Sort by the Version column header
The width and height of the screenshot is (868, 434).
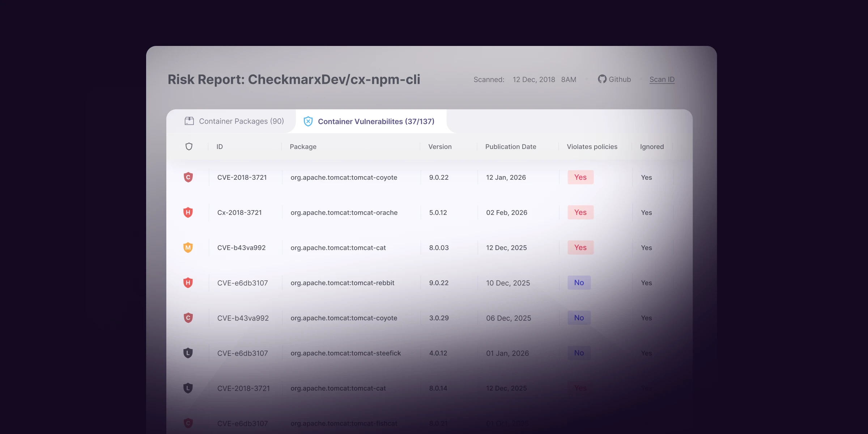(x=440, y=146)
